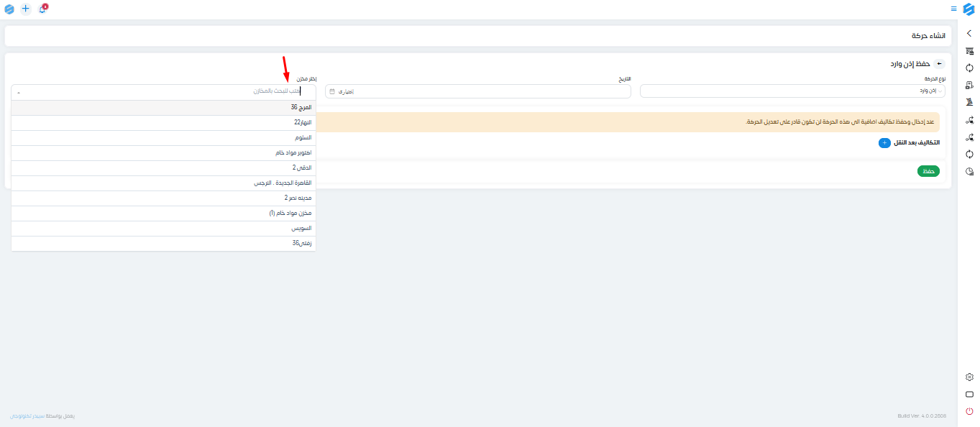The width and height of the screenshot is (980, 427).
Task: Collapse warehouse dropdown with its small arrow
Action: [x=19, y=92]
